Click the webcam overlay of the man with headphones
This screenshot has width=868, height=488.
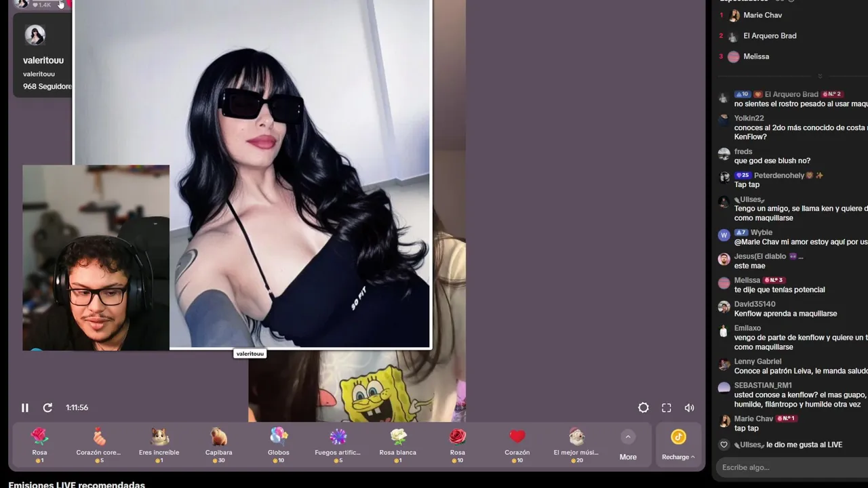click(96, 258)
